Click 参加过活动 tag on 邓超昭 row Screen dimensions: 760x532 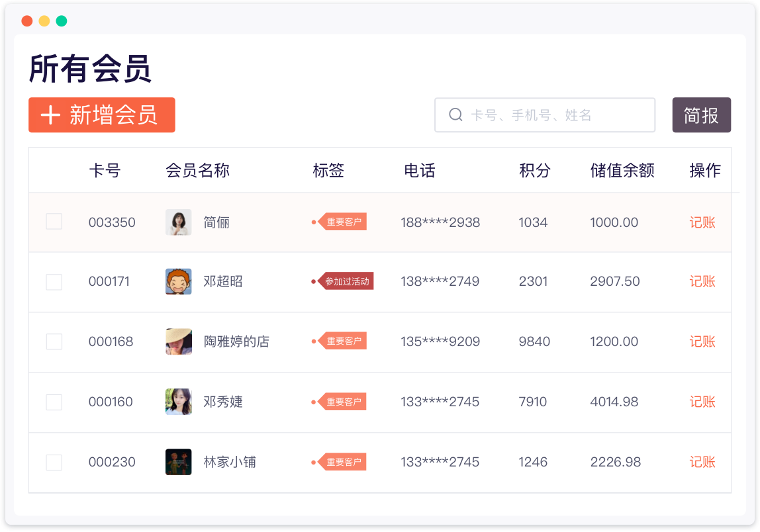tap(346, 282)
